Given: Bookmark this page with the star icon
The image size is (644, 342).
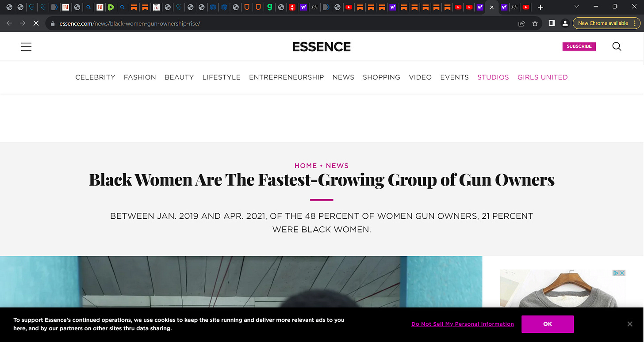Looking at the screenshot, I should coord(535,23).
